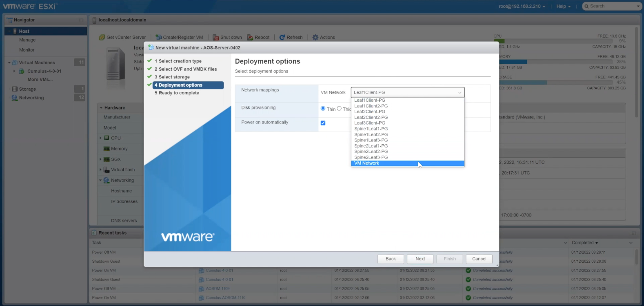Viewport: 644px width, 306px height.
Task: Click the Refresh arrow icon
Action: [282, 37]
